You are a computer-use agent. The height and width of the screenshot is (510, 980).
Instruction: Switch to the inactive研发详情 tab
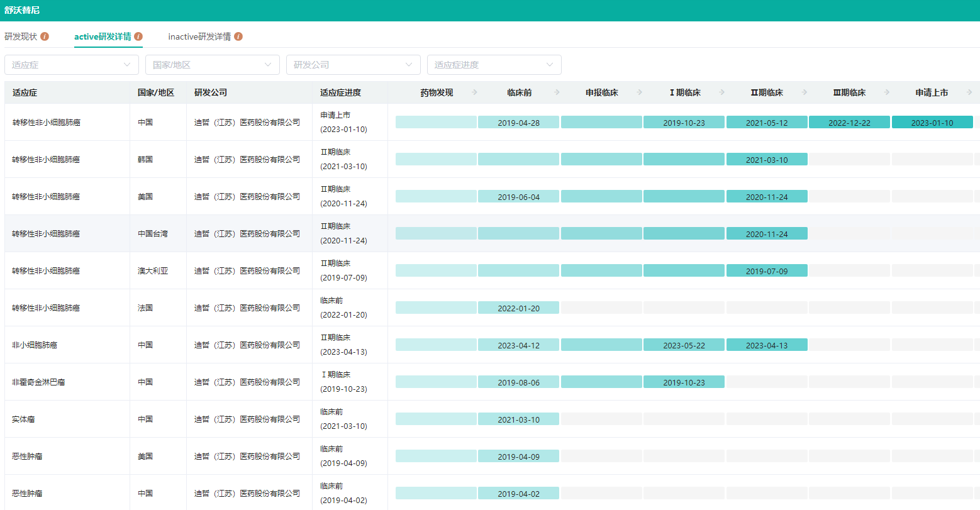pyautogui.click(x=199, y=36)
